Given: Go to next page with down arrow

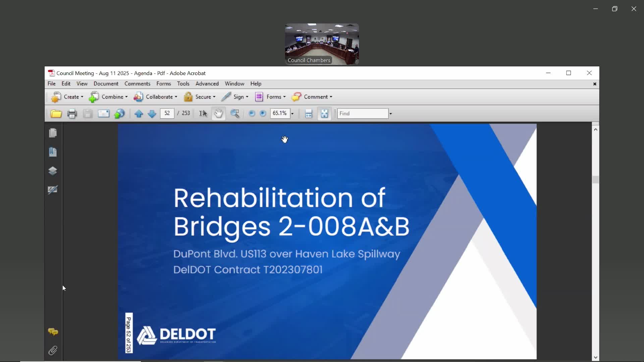Looking at the screenshot, I should [x=152, y=114].
